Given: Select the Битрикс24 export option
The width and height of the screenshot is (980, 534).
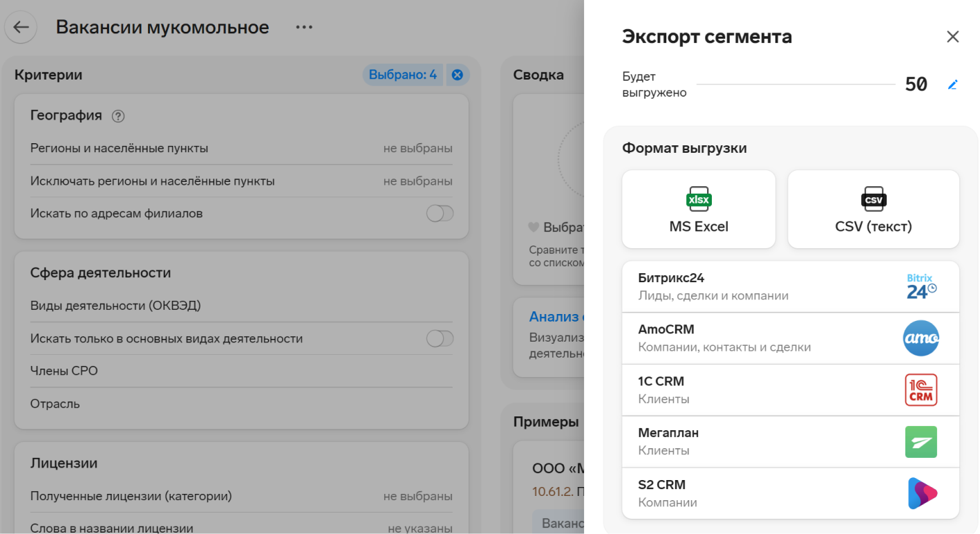Looking at the screenshot, I should pyautogui.click(x=791, y=287).
